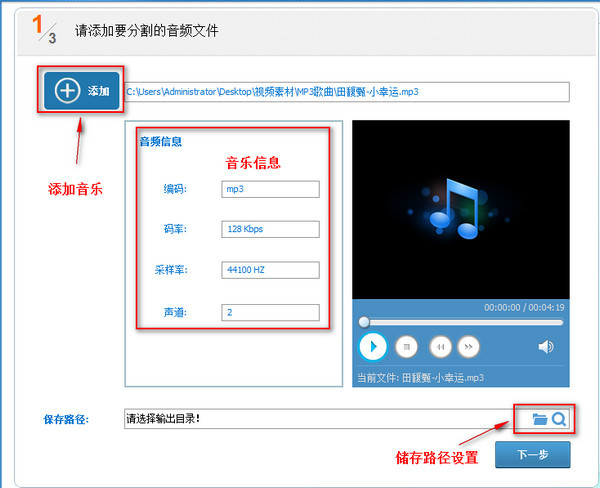Screen dimensions: 600x488
Task: Click the 下一步 next step button
Action: pyautogui.click(x=531, y=455)
